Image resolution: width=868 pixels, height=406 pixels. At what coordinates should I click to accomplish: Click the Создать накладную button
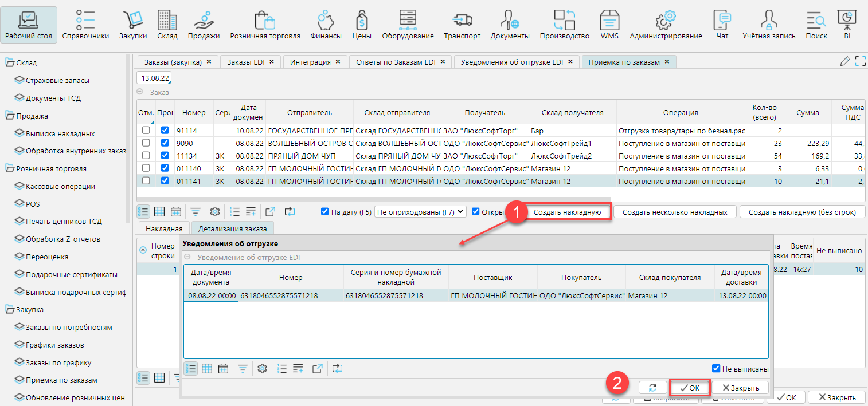point(567,212)
